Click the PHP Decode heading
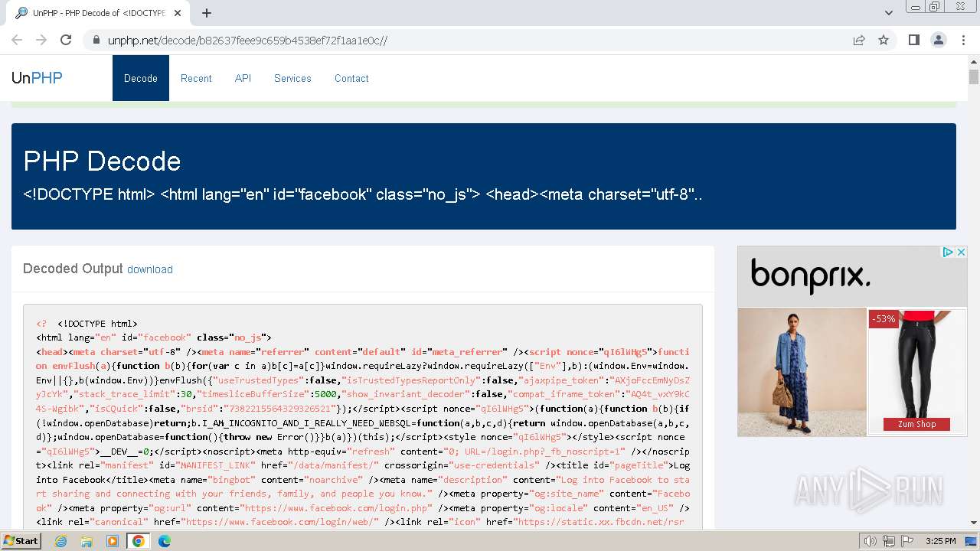The width and height of the screenshot is (980, 551). click(103, 161)
